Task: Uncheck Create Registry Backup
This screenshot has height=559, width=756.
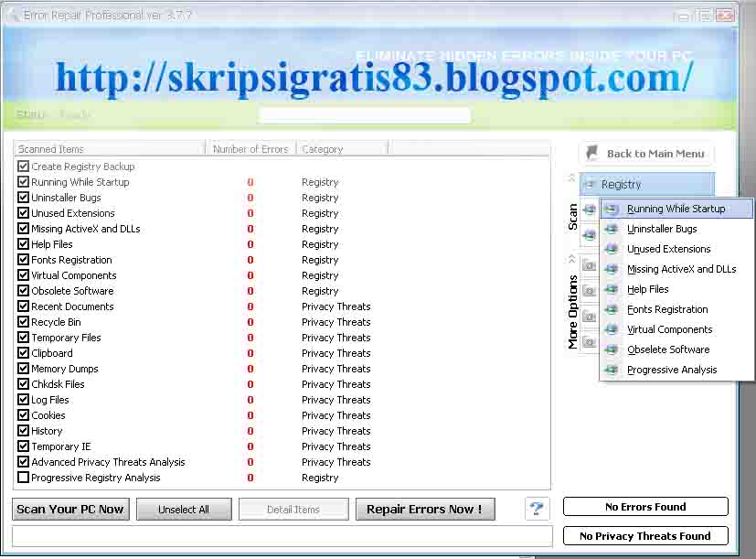Action: point(23,167)
